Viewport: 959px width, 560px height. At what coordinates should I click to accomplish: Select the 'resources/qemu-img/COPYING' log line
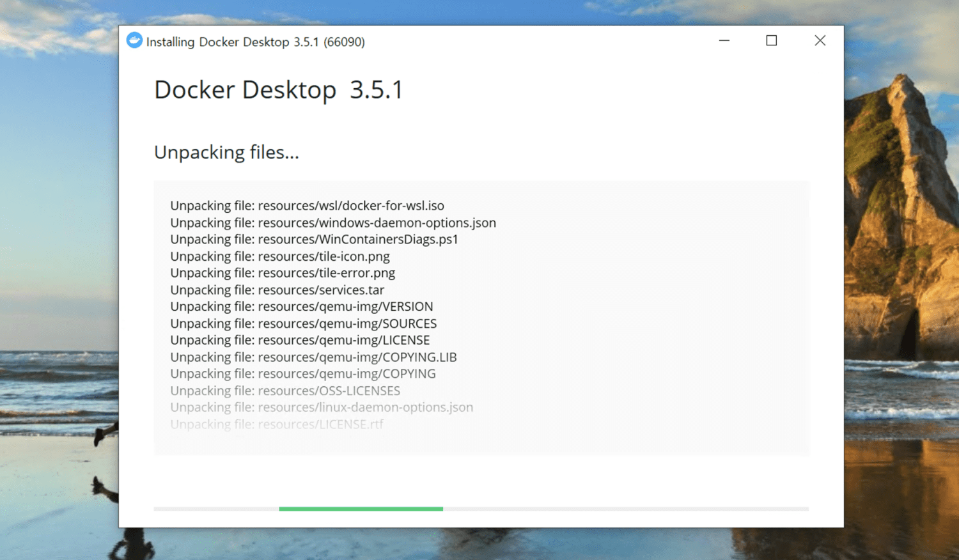click(303, 374)
